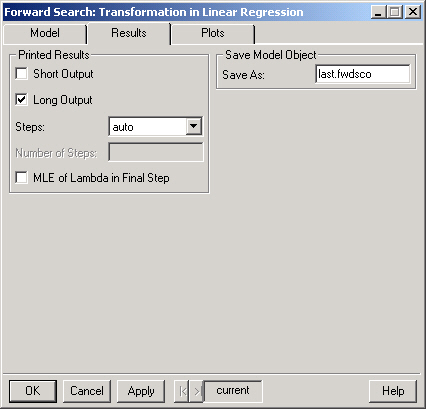
Task: Select the Results tab
Action: (129, 33)
